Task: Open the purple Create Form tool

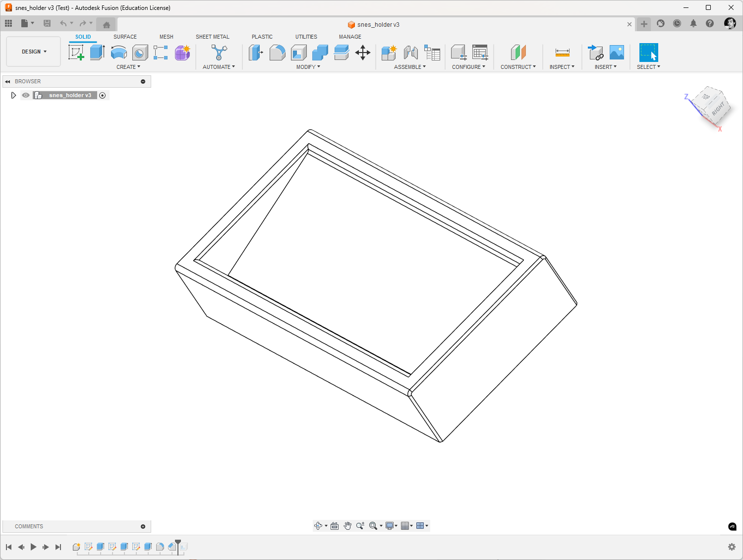Action: coord(182,52)
